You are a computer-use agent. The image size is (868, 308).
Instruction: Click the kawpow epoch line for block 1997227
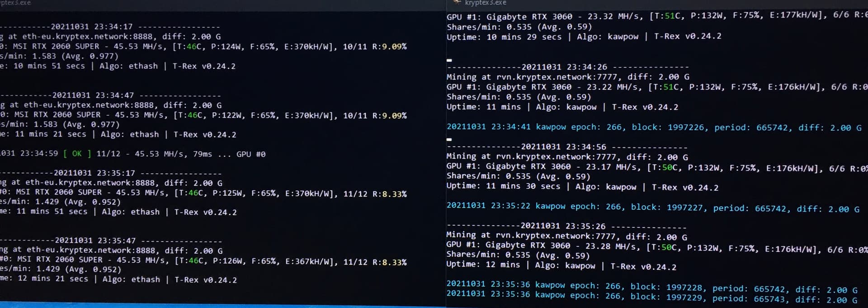(x=653, y=207)
